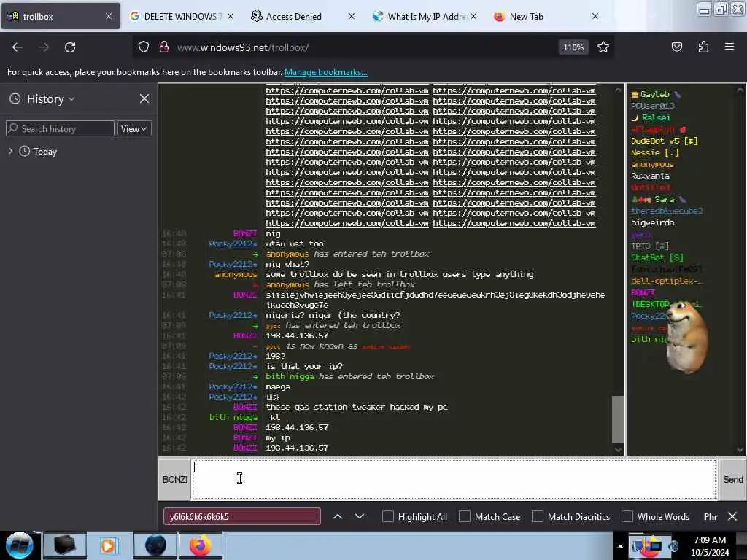Open the Extensions puzzle icon
Image resolution: width=747 pixels, height=560 pixels.
click(x=703, y=47)
